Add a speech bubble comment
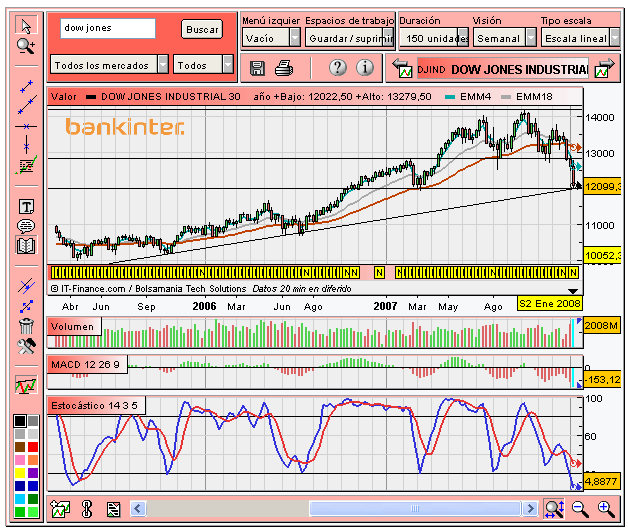The height and width of the screenshot is (532, 628). point(26,226)
